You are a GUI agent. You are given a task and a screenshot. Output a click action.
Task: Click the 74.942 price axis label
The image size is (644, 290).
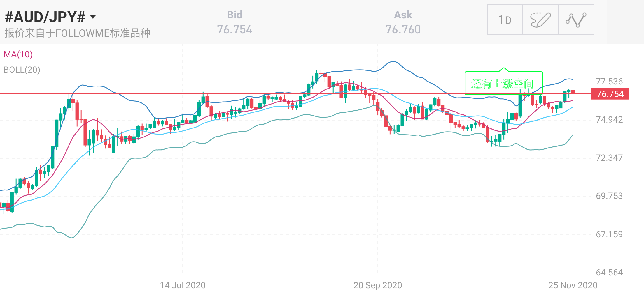609,120
